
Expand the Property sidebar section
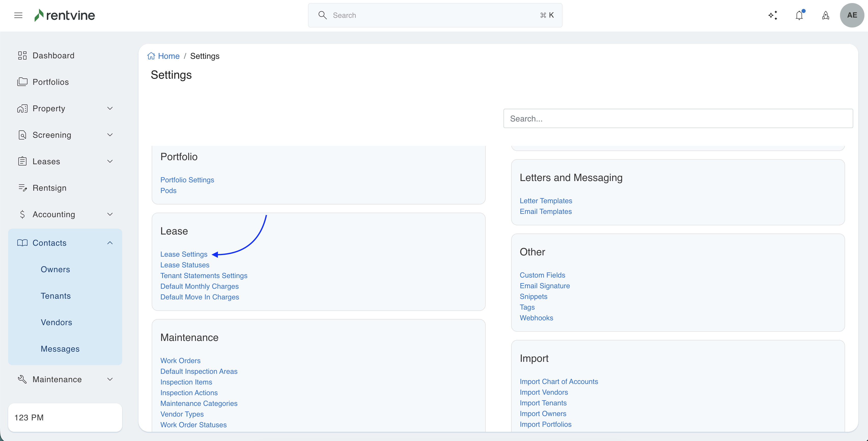pos(110,108)
